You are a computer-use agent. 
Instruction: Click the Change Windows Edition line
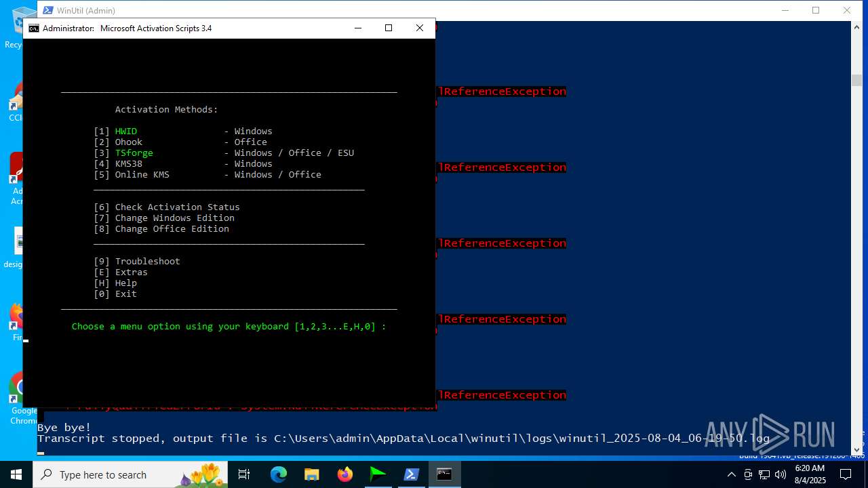click(164, 218)
